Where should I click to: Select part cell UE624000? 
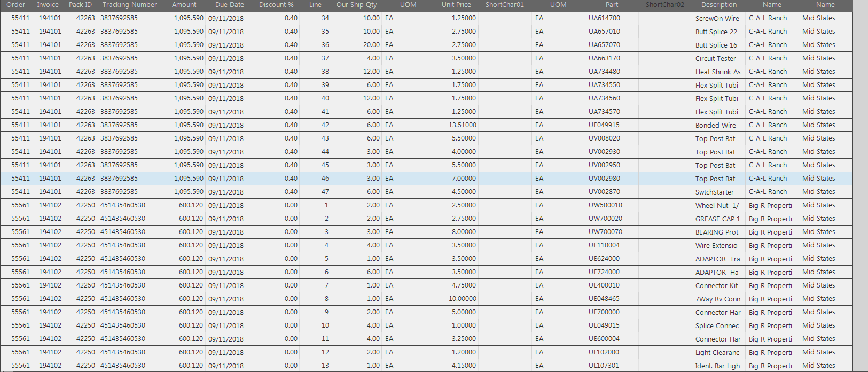pos(604,259)
